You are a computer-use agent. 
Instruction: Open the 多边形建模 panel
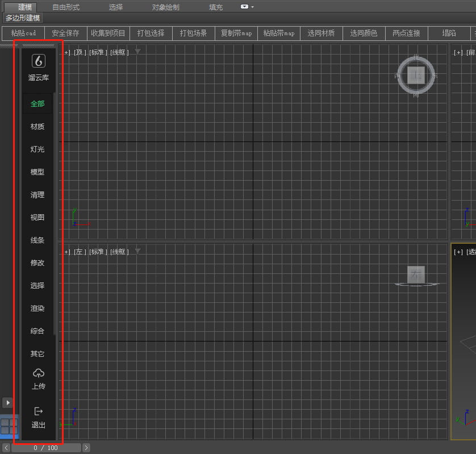(x=23, y=18)
